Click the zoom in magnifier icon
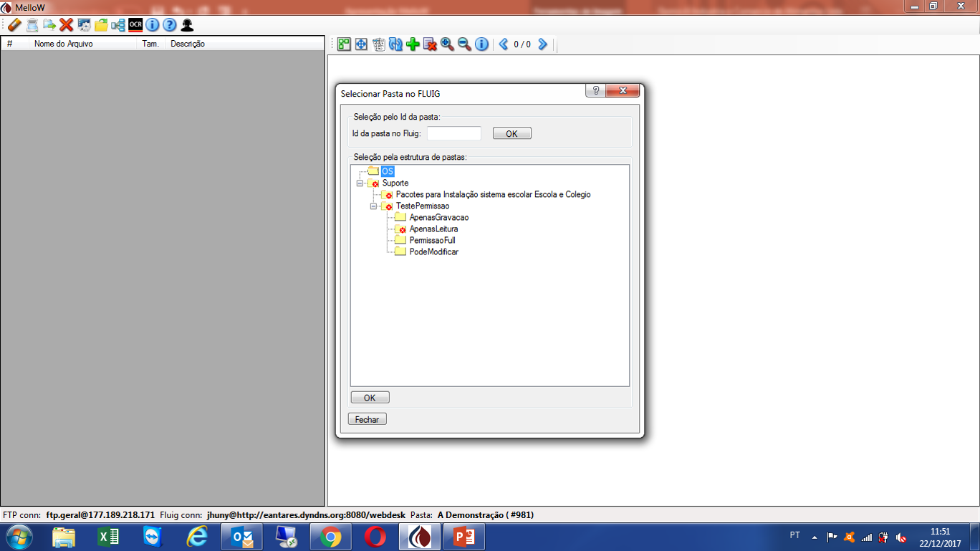This screenshot has width=980, height=551. [x=447, y=44]
